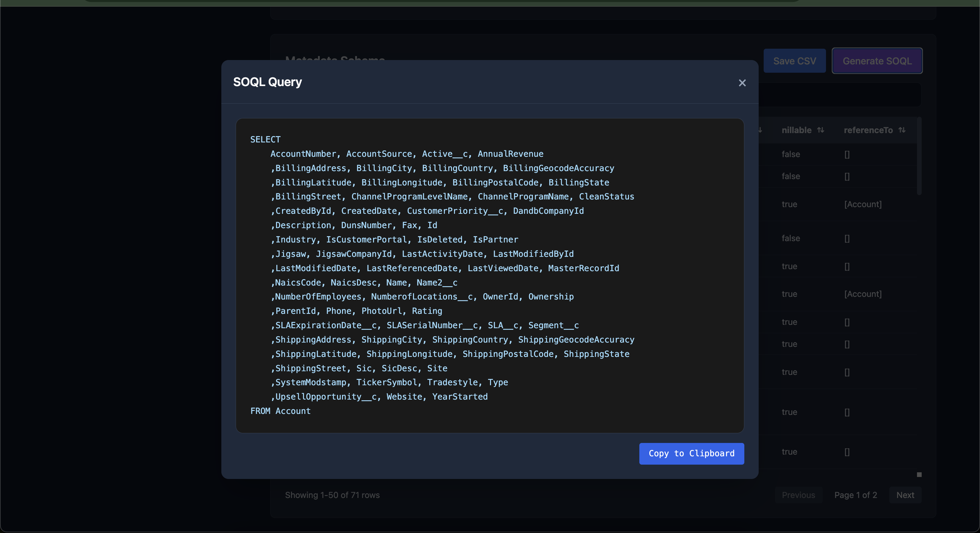Screen dimensions: 980x533
Task: Click sort arrow left of nillable header
Action: click(760, 130)
